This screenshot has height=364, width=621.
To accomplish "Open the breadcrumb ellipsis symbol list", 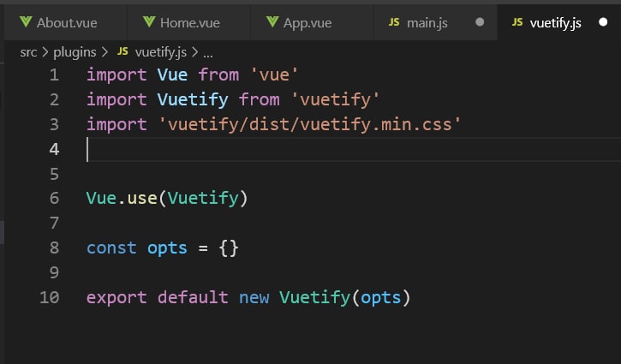I will 208,54.
